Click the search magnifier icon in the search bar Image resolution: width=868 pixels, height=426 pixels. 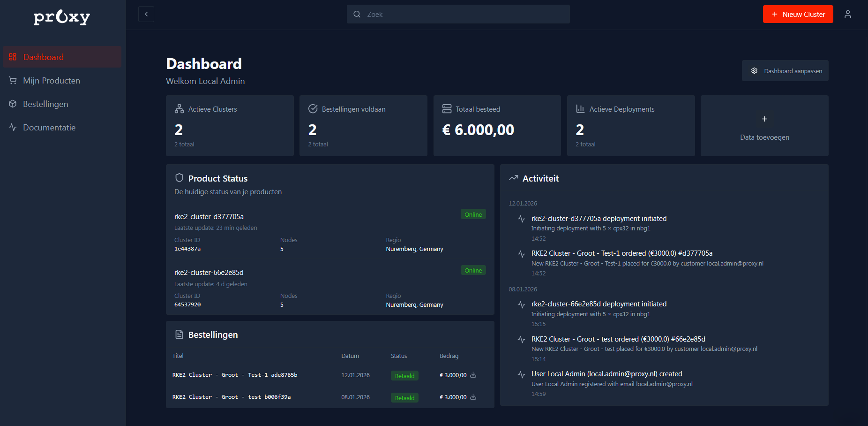pyautogui.click(x=357, y=14)
